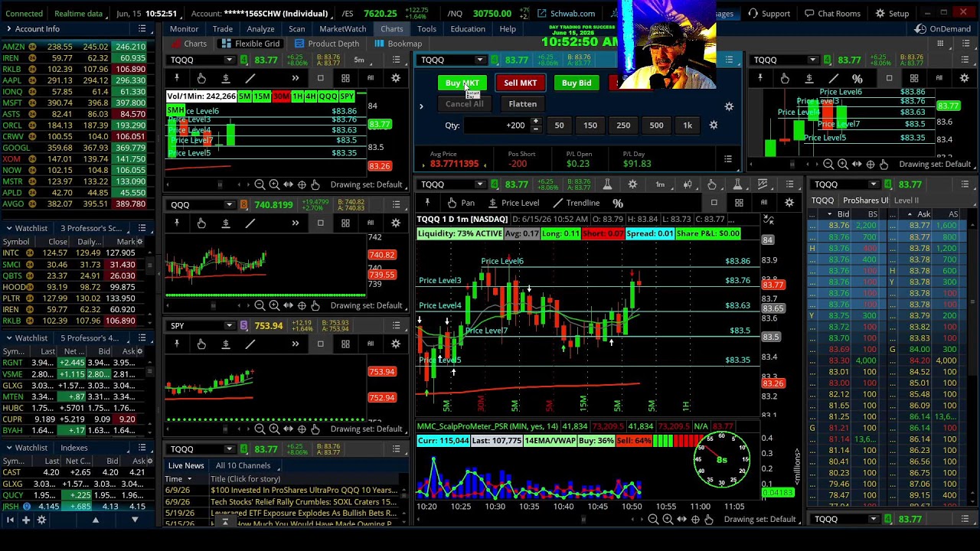Zoom out on the main TQQQ 1m chart
The height and width of the screenshot is (551, 980).
pos(653,520)
